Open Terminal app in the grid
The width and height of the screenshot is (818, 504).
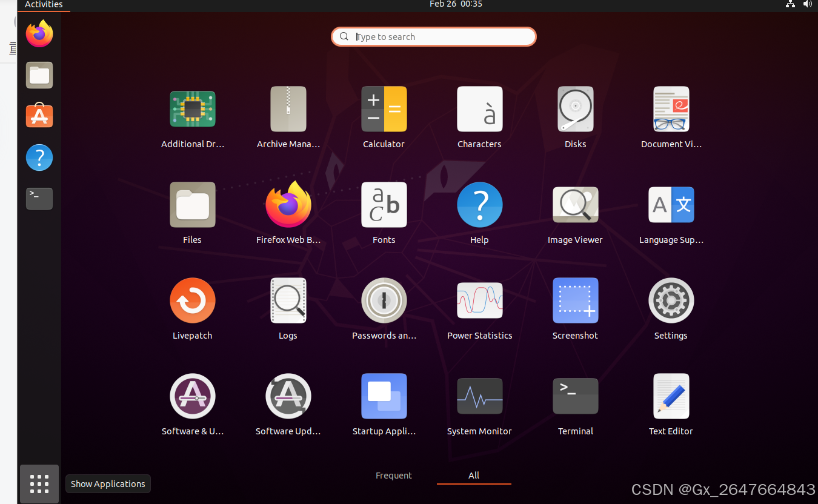tap(575, 396)
